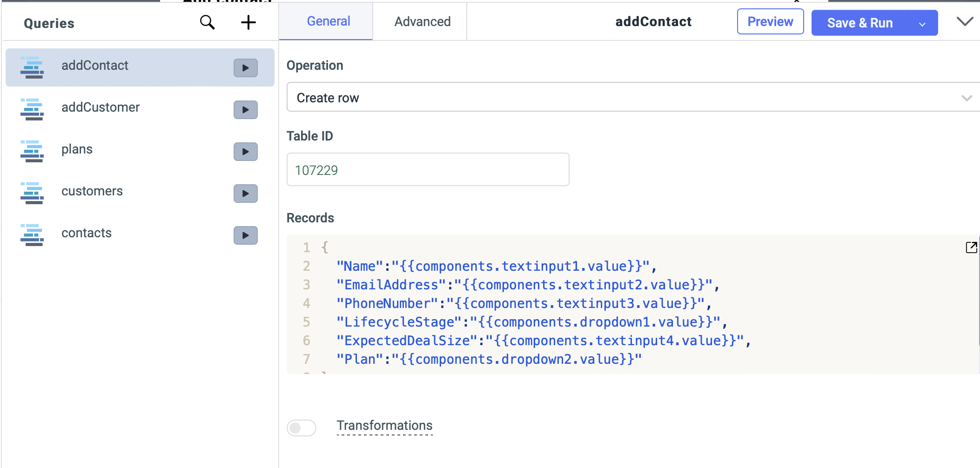The width and height of the screenshot is (980, 468).
Task: Switch to the Advanced tab
Action: coord(421,21)
